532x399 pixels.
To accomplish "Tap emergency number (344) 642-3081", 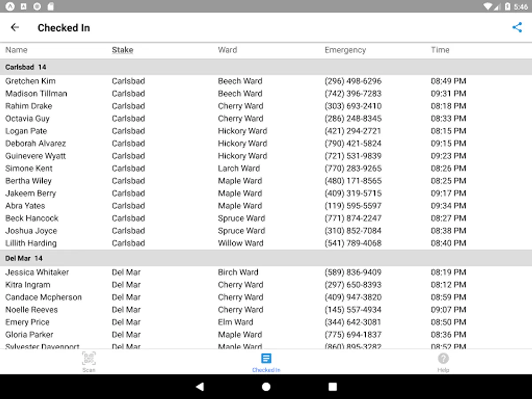I will click(x=353, y=321).
